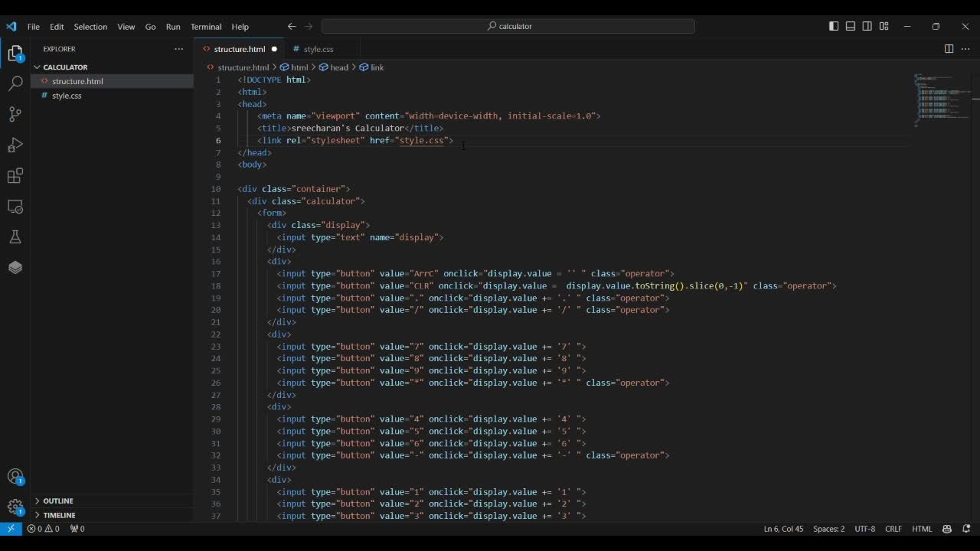This screenshot has width=980, height=551.
Task: Toggle Primary Side Bar layout button
Action: click(x=834, y=26)
